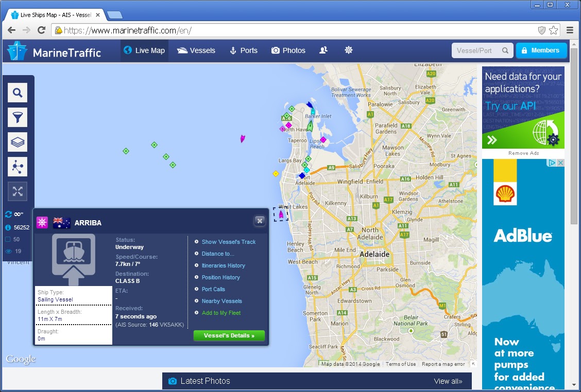Click the dark blue vessel at Port Adelaide
Screen dimensions: 581x392
tap(302, 175)
